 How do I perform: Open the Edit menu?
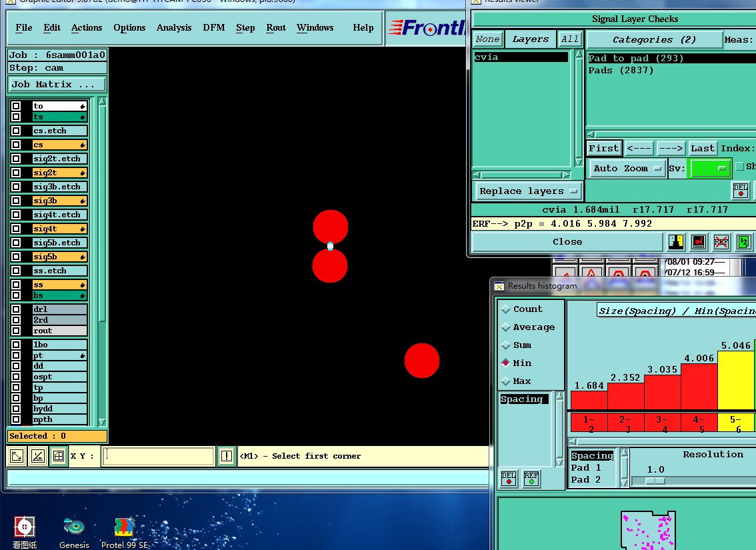click(x=51, y=27)
